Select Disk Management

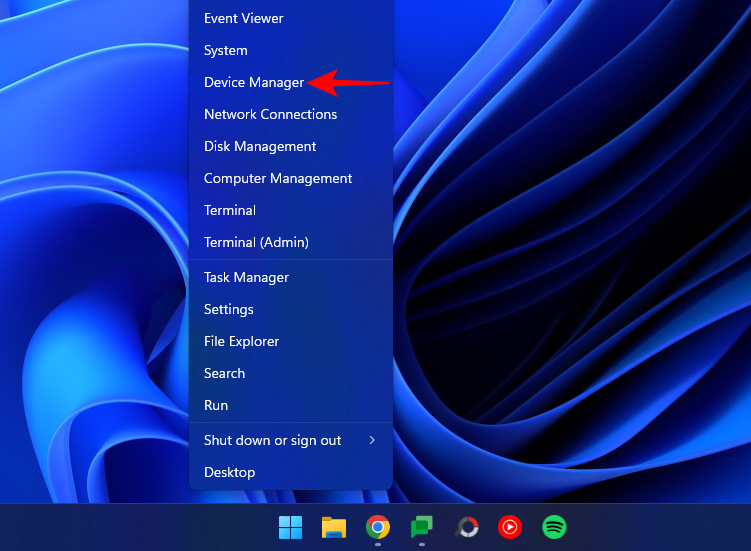[260, 146]
